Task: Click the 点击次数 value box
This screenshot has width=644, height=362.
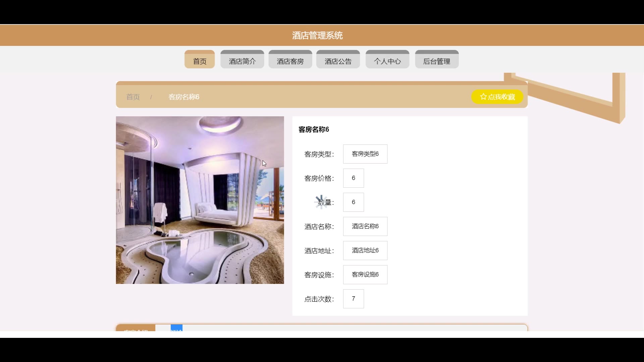Action: [353, 299]
